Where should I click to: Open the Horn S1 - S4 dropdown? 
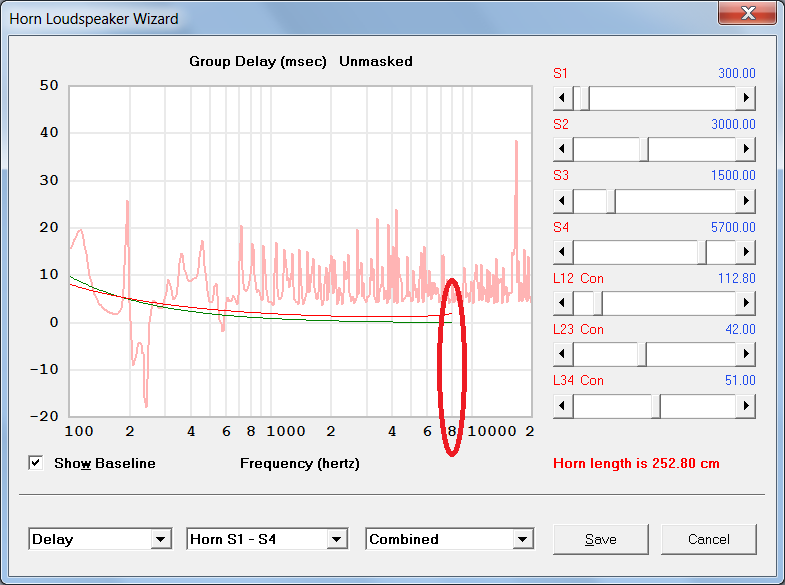[x=337, y=539]
